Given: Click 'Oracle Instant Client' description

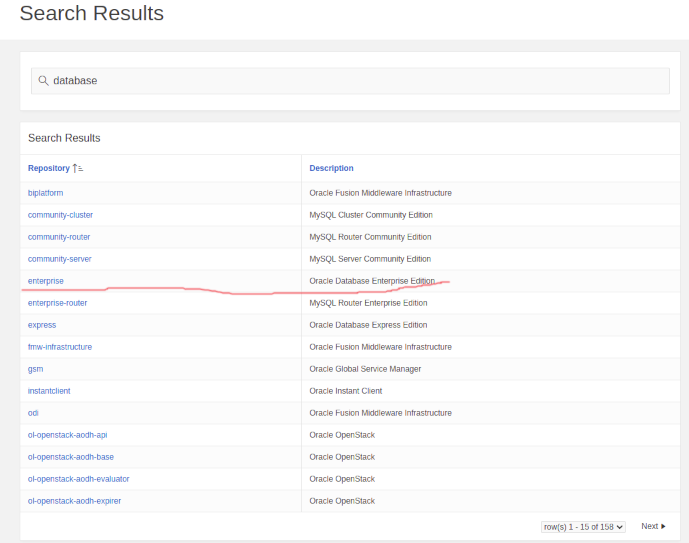Looking at the screenshot, I should click(346, 391).
